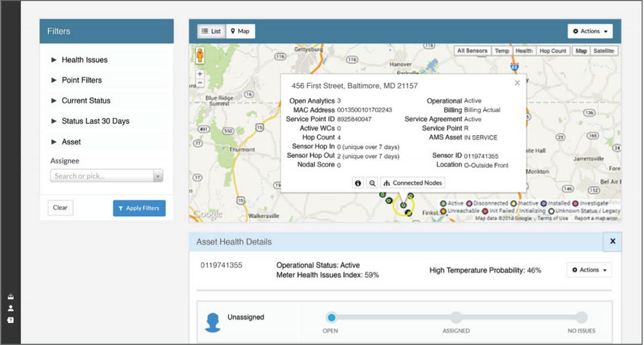Click the Active legend swatch
The height and width of the screenshot is (345, 644).
click(x=443, y=204)
